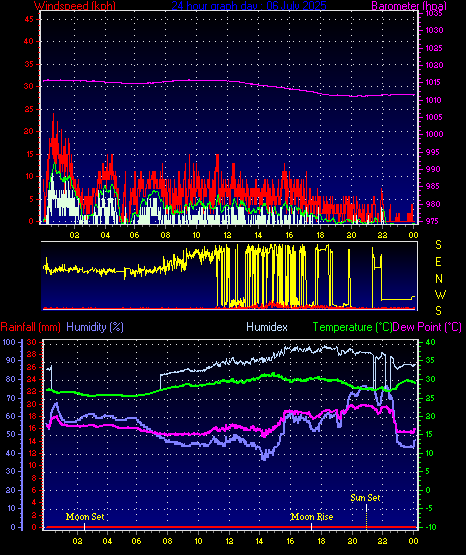The height and width of the screenshot is (555, 466).
Task: Click the 'Moon Set' marker label
Action: click(85, 517)
